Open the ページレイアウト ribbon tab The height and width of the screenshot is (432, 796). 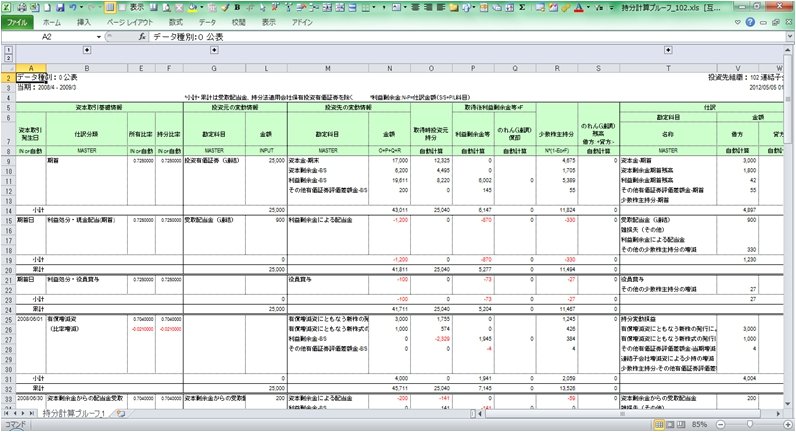(129, 22)
